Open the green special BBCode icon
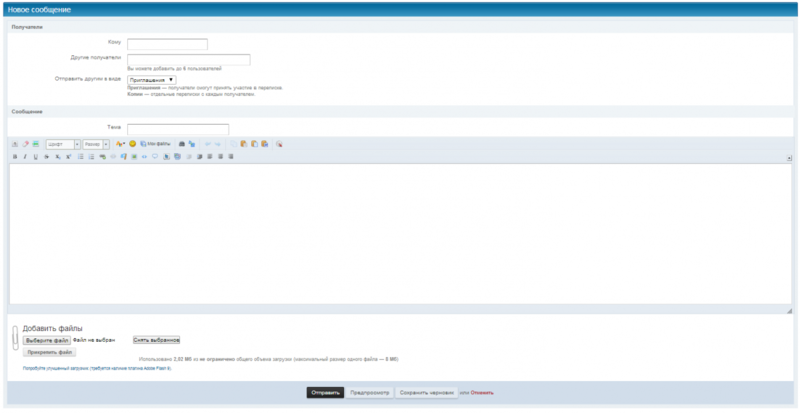Screen dimensions: 800x413 click(36, 144)
